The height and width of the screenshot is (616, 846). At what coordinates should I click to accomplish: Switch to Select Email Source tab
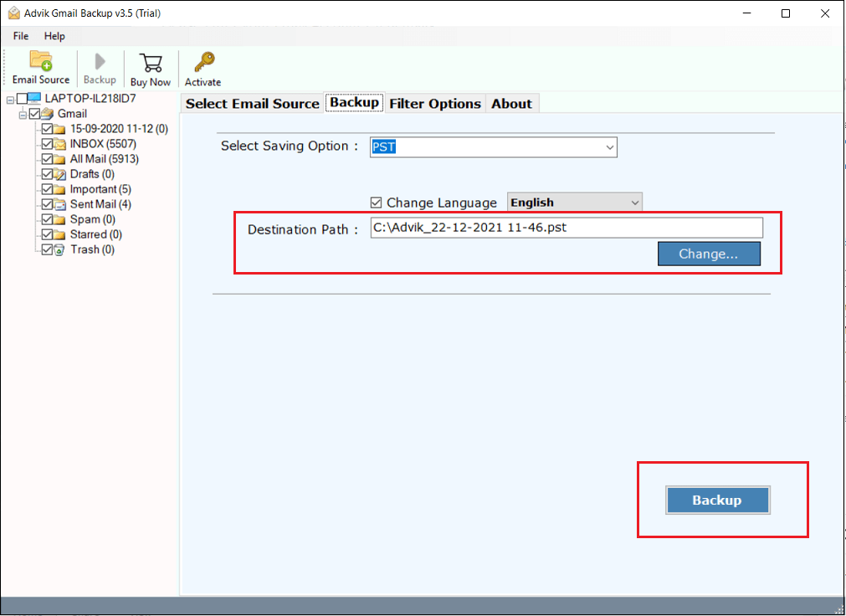pos(253,104)
